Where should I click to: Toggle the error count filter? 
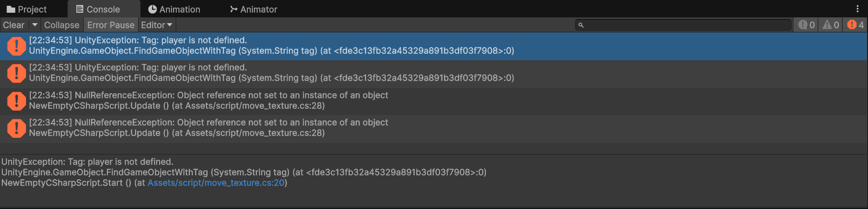point(855,25)
